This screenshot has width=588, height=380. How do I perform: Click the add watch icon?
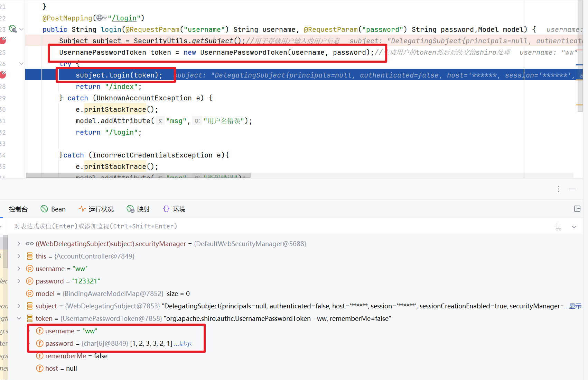click(558, 227)
